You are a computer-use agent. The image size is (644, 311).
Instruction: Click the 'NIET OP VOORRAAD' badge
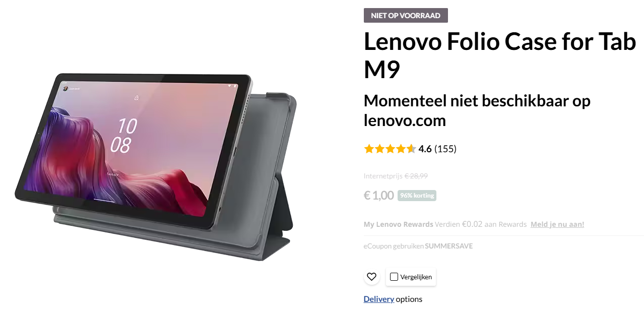(406, 16)
